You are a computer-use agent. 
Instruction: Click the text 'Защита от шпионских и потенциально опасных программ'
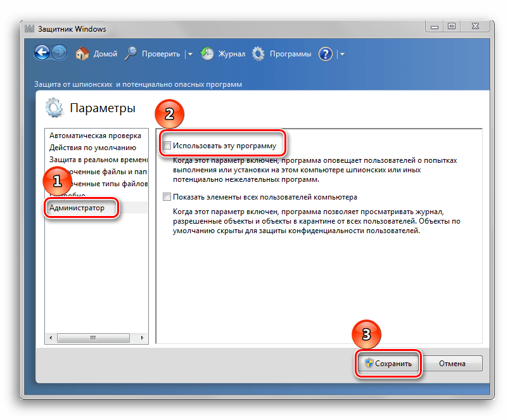click(138, 84)
